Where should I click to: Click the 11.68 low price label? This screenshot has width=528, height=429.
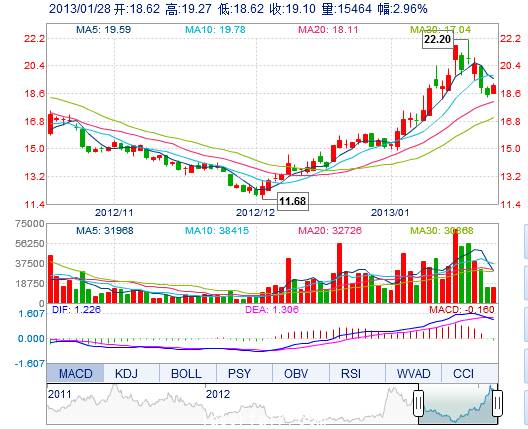[x=293, y=201]
